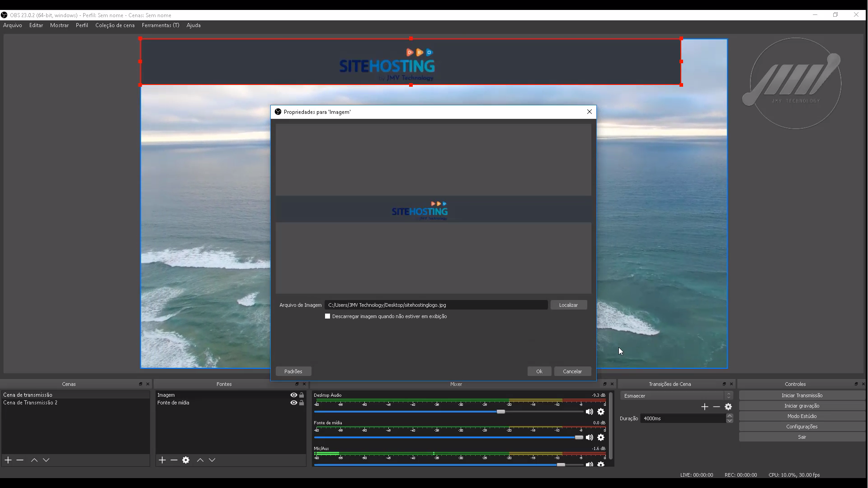Move source up in Fontes list

200,460
